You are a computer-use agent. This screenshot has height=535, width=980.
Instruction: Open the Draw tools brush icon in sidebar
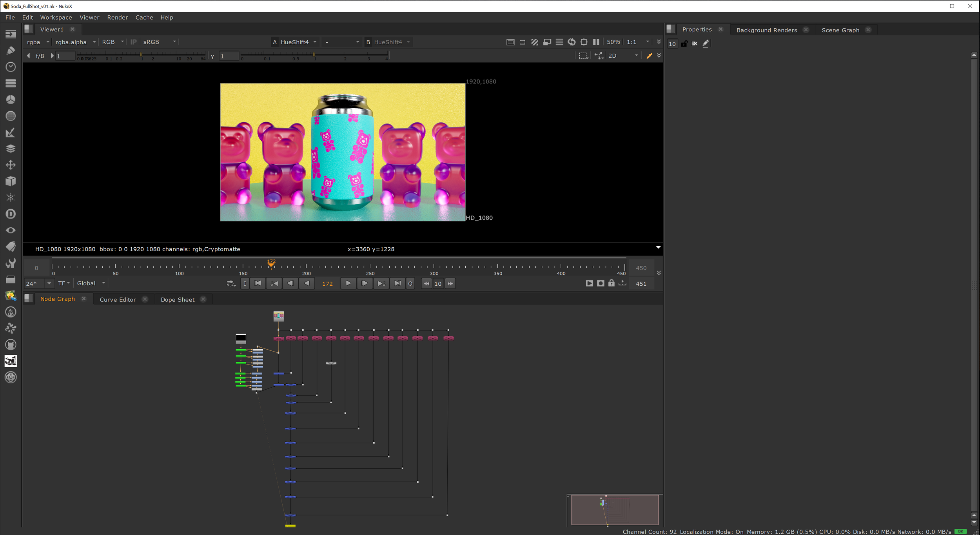click(x=11, y=51)
